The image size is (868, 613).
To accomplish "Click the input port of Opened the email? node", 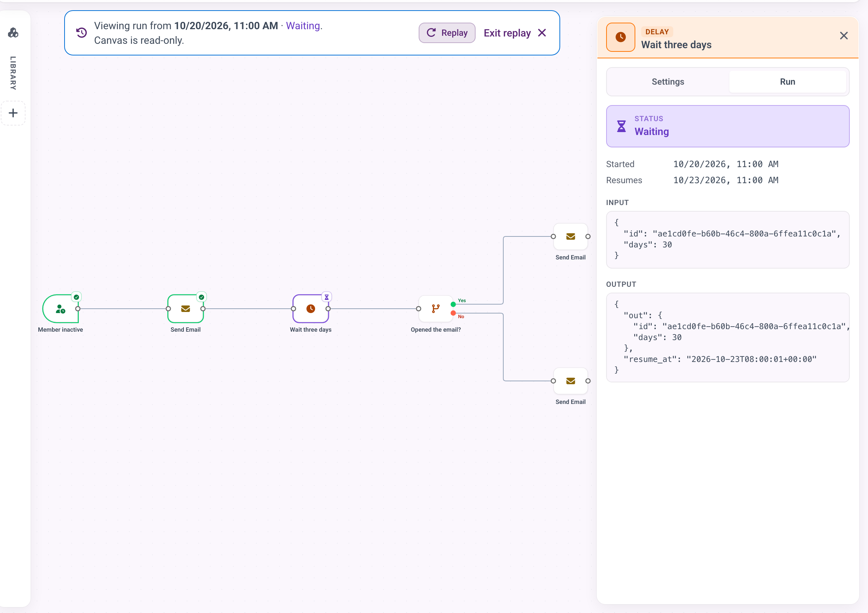I will click(x=419, y=309).
